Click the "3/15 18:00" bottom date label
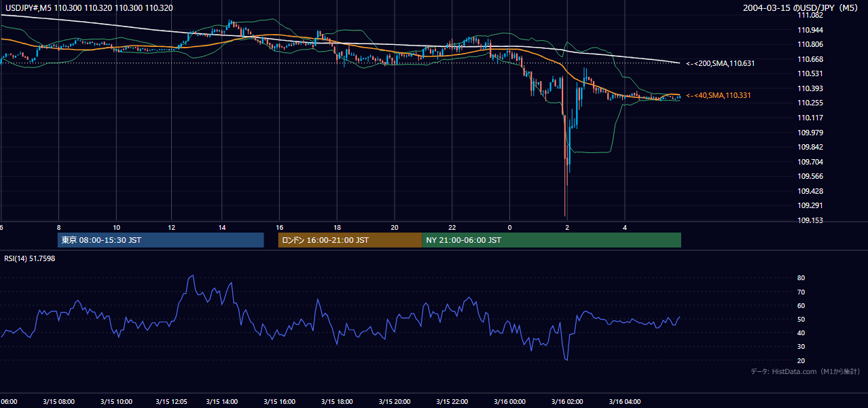868x408 pixels. [x=338, y=402]
